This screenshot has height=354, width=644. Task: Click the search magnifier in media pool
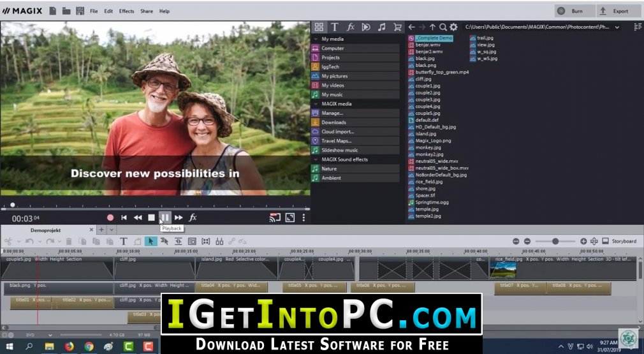[x=443, y=27]
